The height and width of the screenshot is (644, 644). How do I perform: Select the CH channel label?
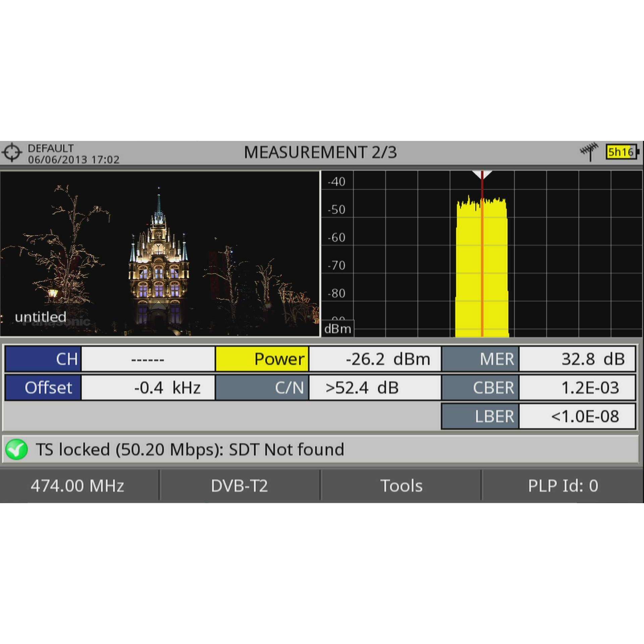(x=43, y=359)
